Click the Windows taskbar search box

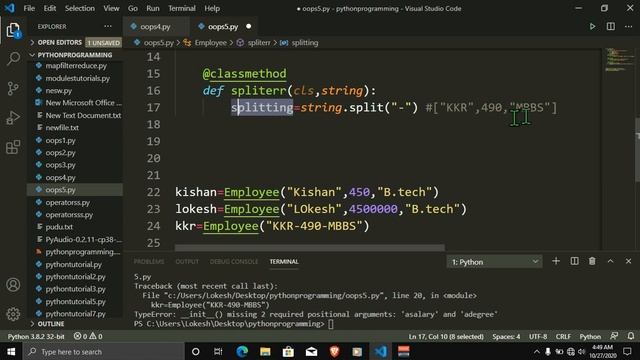click(104, 351)
